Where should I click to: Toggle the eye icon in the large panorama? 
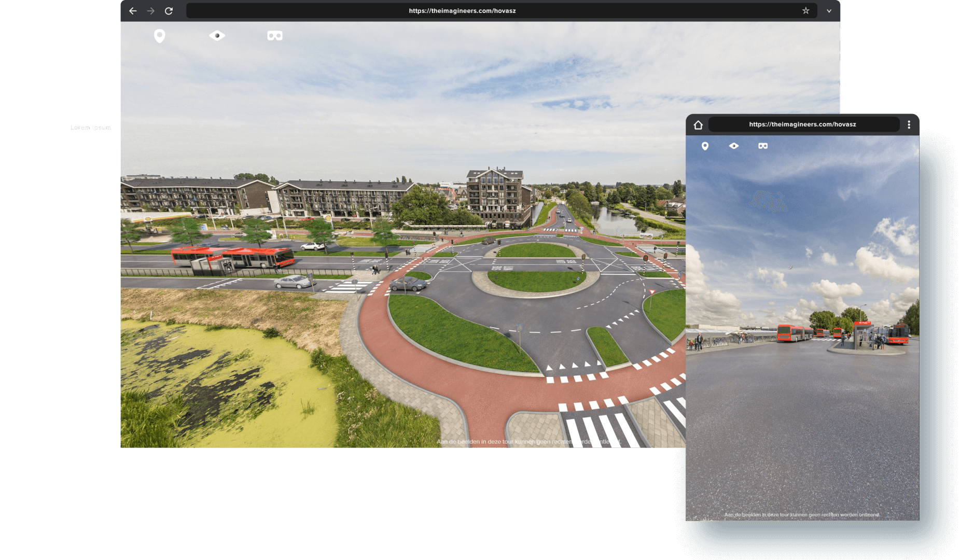(217, 36)
